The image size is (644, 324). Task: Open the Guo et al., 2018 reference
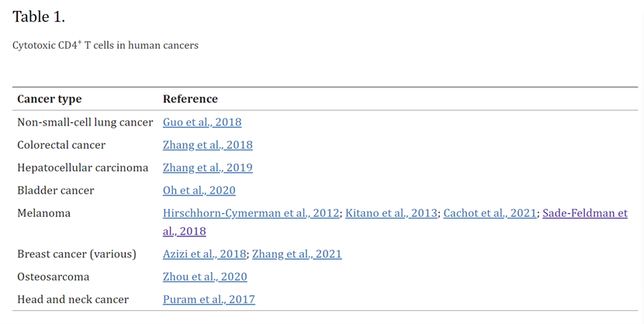[x=202, y=122]
